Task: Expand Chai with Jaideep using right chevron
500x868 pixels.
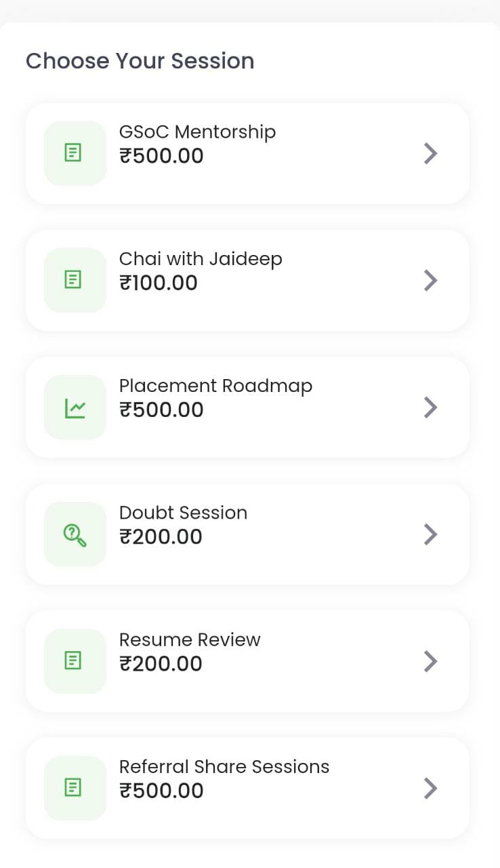Action: (x=430, y=280)
